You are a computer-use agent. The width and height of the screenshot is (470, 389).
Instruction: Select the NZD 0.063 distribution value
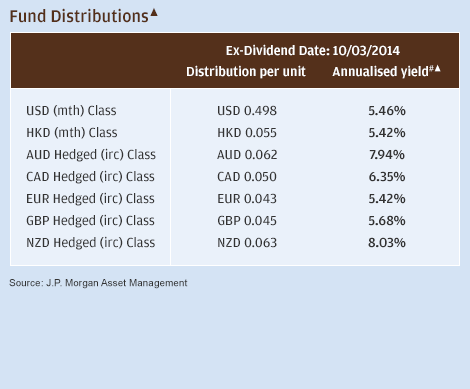(x=247, y=243)
